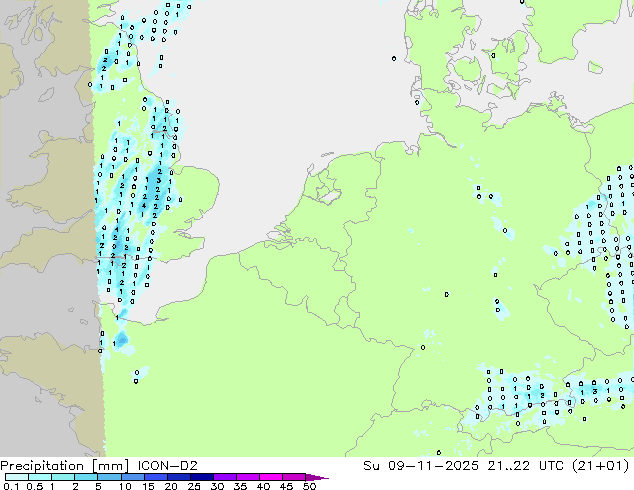
Task: Click the 'UTC' label
Action: (x=552, y=466)
